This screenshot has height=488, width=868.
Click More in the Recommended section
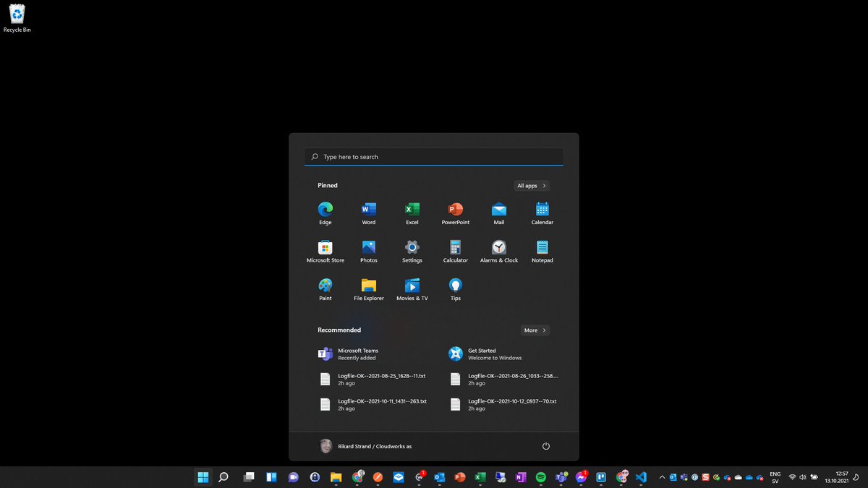(535, 330)
